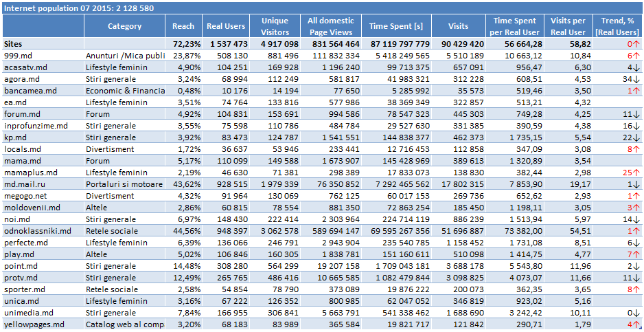Click the kp.md trend value 22↓
This screenshot has height=332, width=644.
(618, 137)
